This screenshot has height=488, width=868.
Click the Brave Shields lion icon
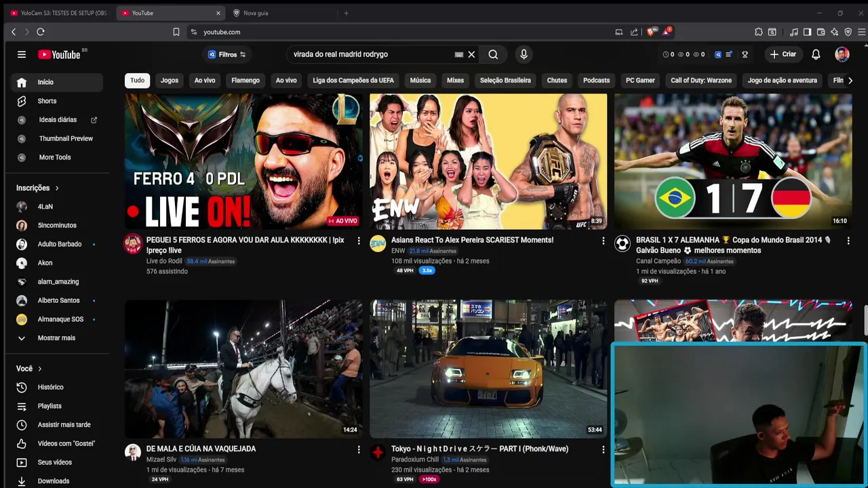tap(651, 32)
